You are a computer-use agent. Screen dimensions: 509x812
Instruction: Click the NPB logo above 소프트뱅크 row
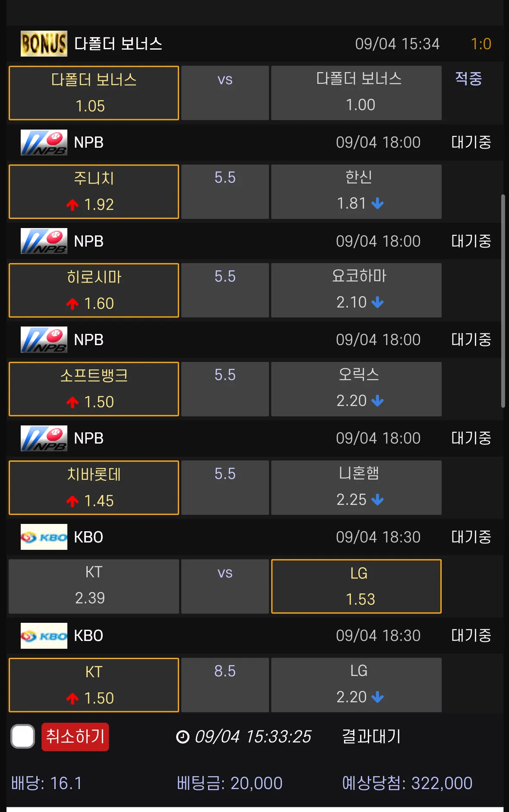(44, 340)
